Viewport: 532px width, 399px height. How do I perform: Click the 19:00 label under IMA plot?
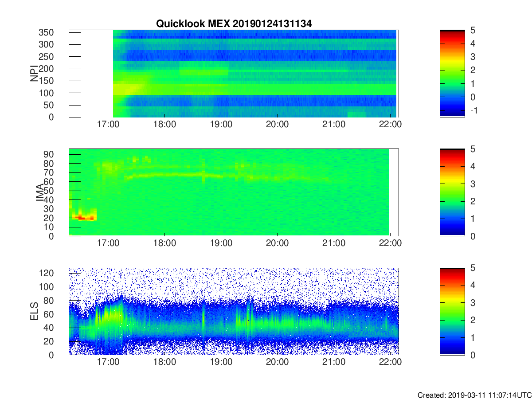pos(221,244)
